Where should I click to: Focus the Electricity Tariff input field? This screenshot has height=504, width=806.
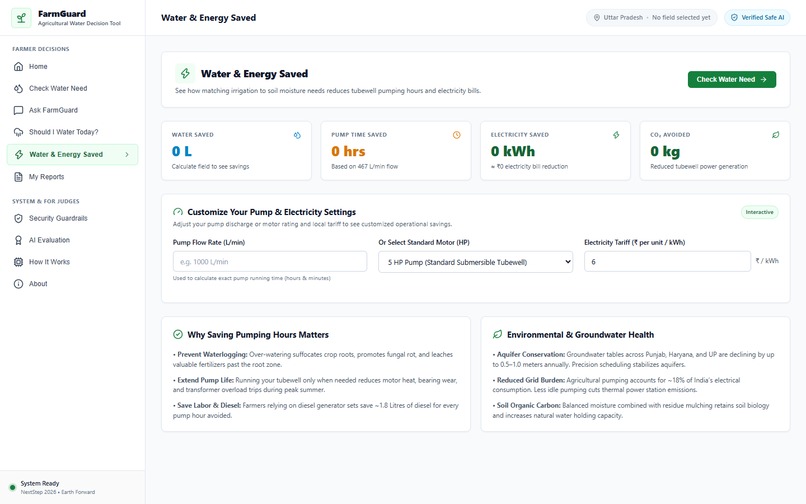(667, 262)
